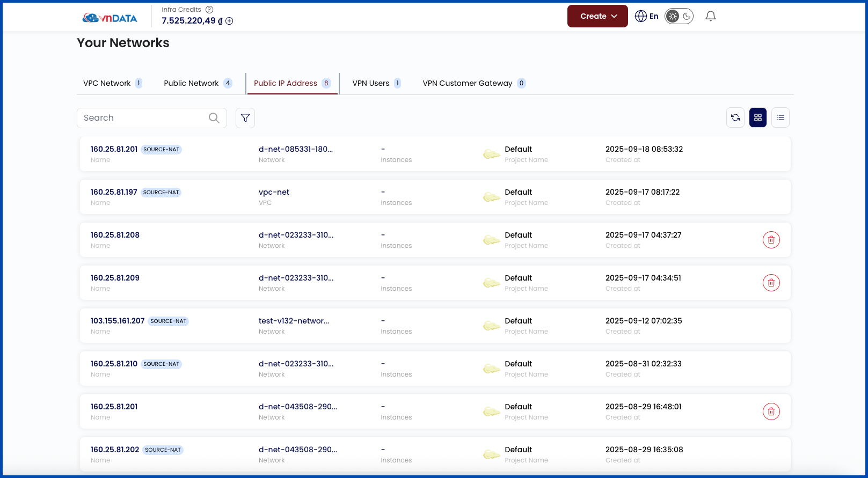The image size is (868, 478).
Task: Switch to grid card view
Action: point(758,117)
